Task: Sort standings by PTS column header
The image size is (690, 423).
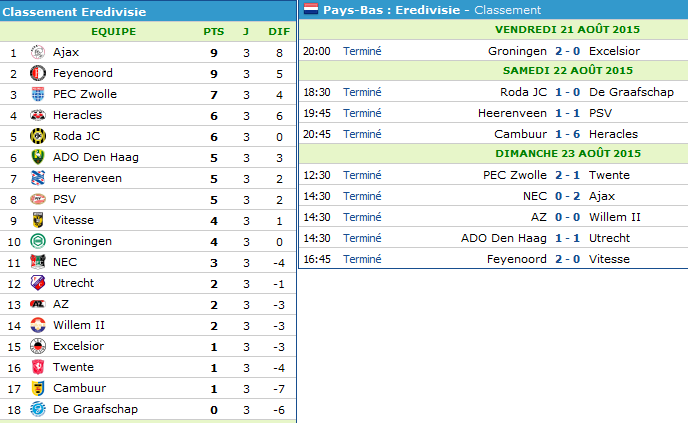Action: [214, 31]
